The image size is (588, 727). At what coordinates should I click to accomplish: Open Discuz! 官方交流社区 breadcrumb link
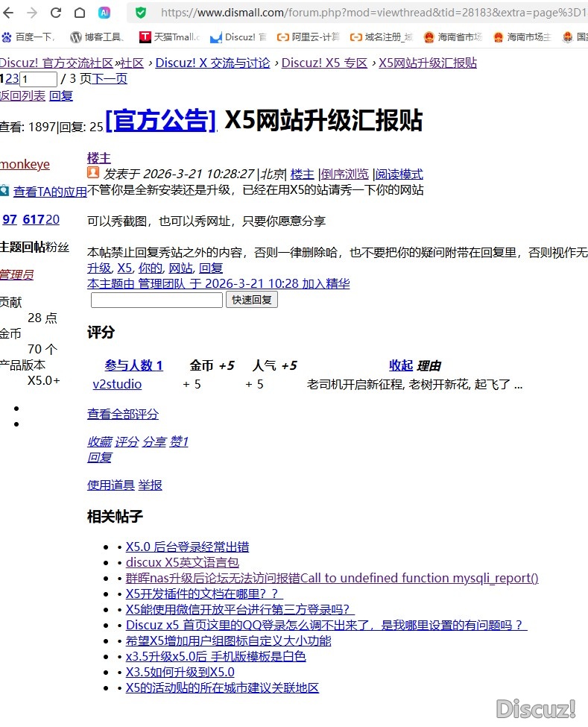57,63
